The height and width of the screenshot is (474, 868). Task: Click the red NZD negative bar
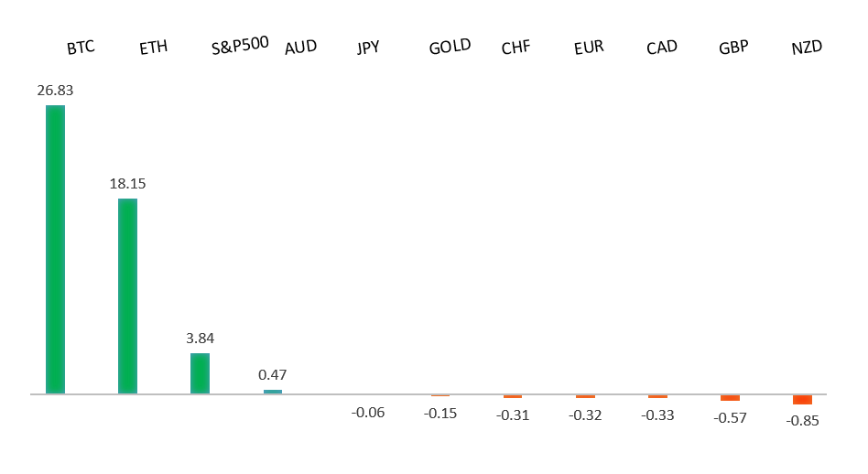point(802,399)
